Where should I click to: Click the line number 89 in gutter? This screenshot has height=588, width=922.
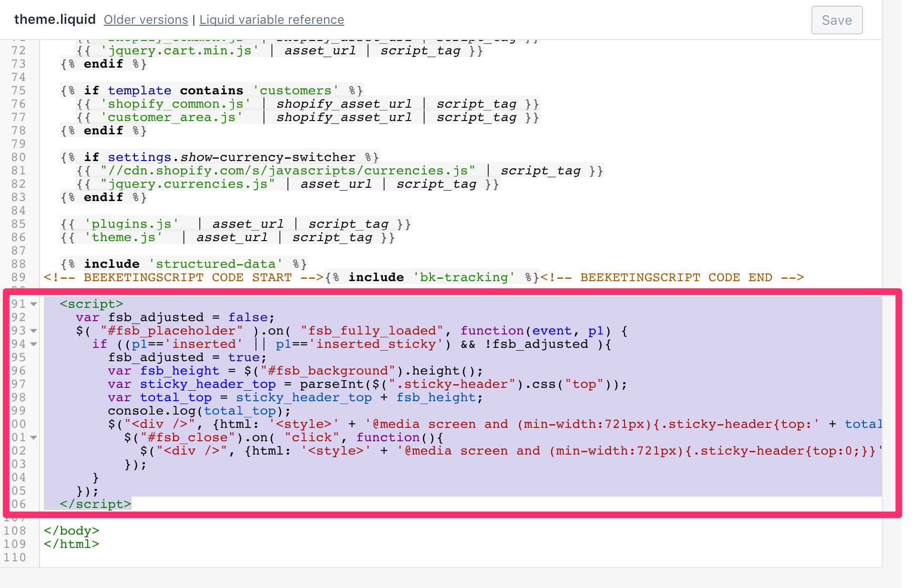pos(19,277)
